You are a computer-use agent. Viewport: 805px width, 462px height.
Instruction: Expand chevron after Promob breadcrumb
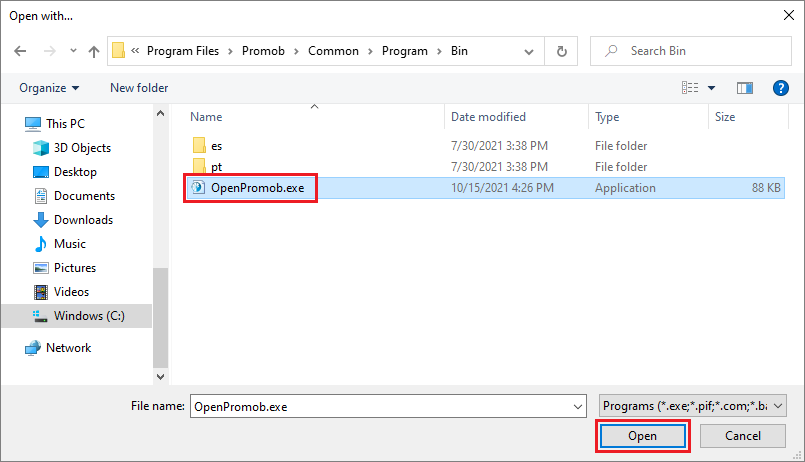(296, 51)
